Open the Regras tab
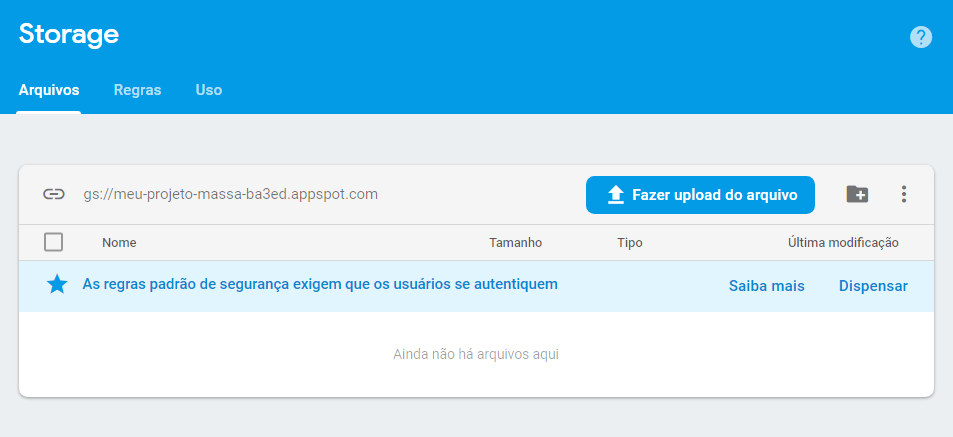Image resolution: width=953 pixels, height=437 pixels. [137, 90]
